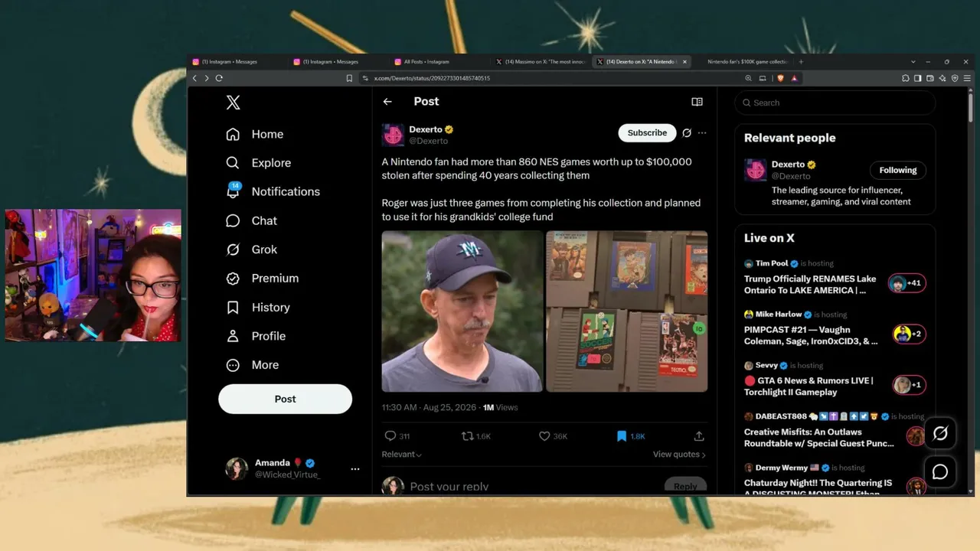The width and height of the screenshot is (980, 551).
Task: Switch to the first Instagram Messages tab
Action: pyautogui.click(x=237, y=62)
